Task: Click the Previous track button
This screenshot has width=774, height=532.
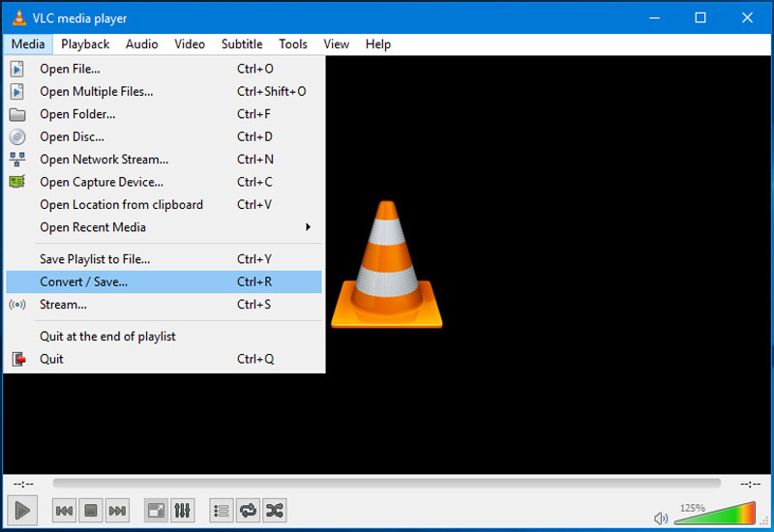Action: [x=65, y=510]
